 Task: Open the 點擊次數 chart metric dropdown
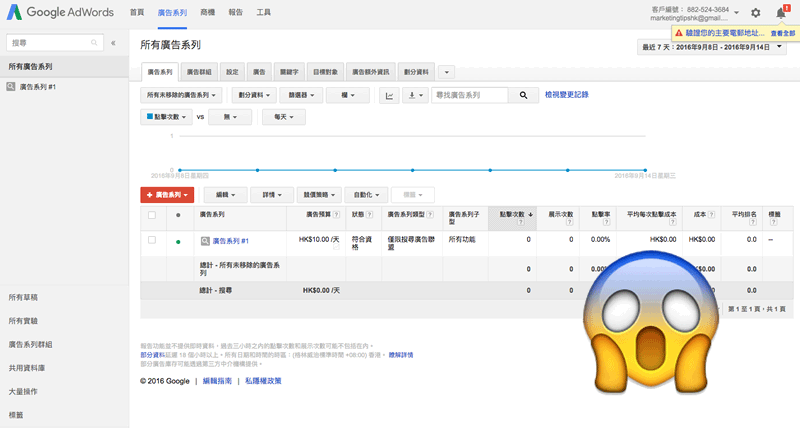(166, 117)
